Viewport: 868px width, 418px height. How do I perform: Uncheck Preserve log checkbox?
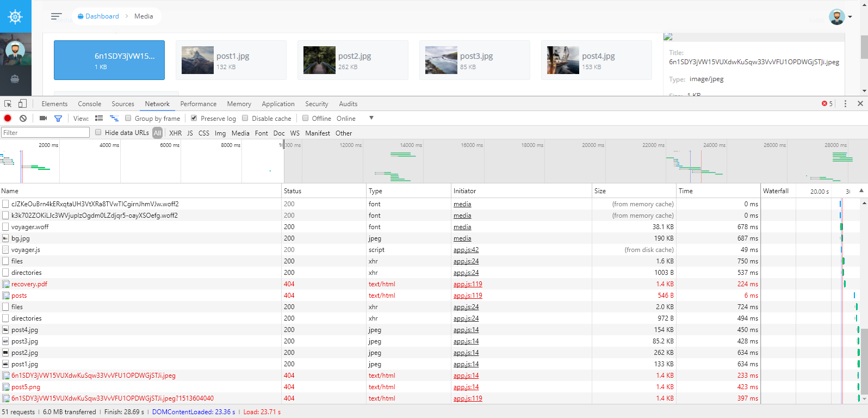[194, 118]
